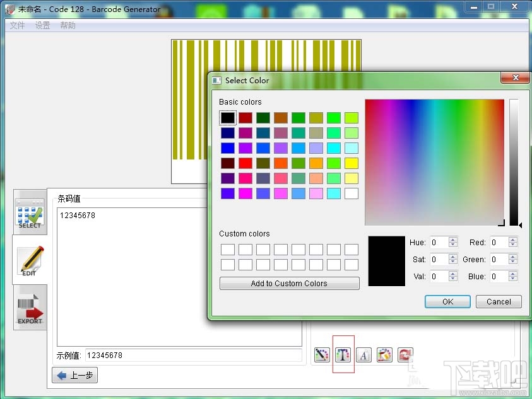
Task: Open the 帮助 menu
Action: click(68, 26)
